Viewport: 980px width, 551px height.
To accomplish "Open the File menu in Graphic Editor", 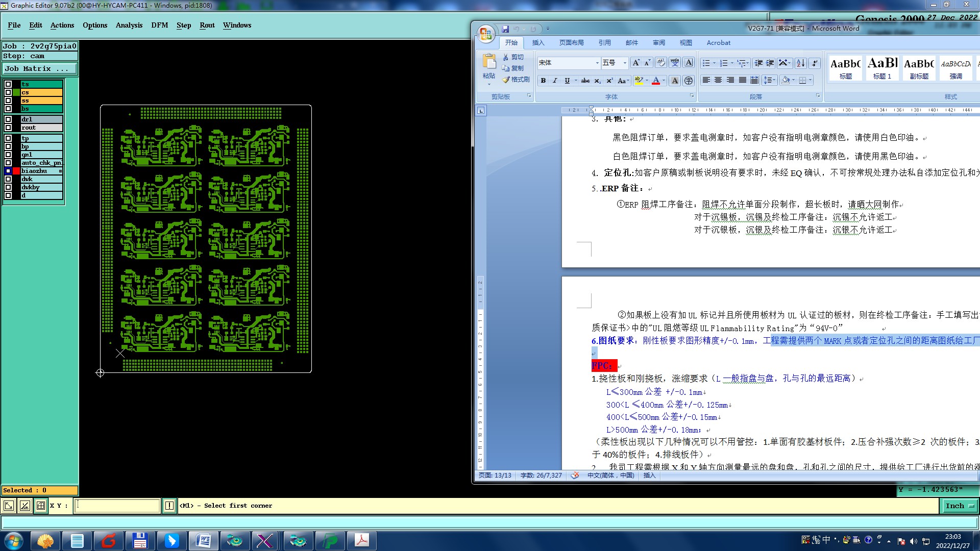I will 14,25.
